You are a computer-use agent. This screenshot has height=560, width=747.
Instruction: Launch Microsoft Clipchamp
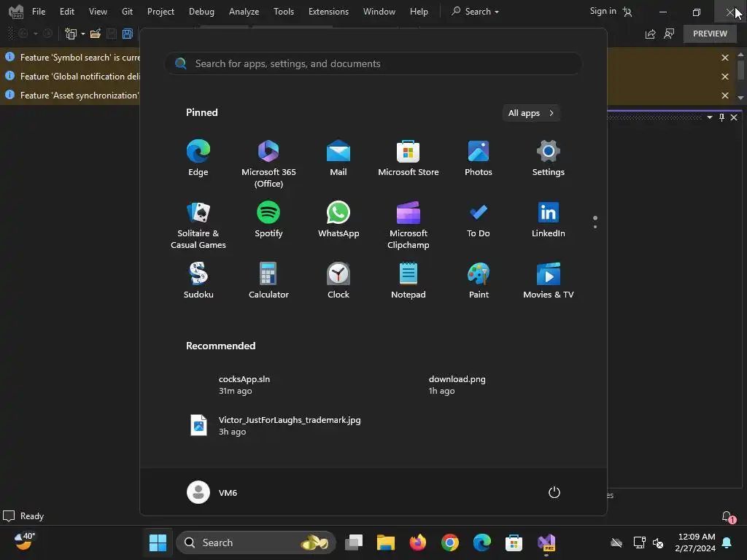click(409, 225)
